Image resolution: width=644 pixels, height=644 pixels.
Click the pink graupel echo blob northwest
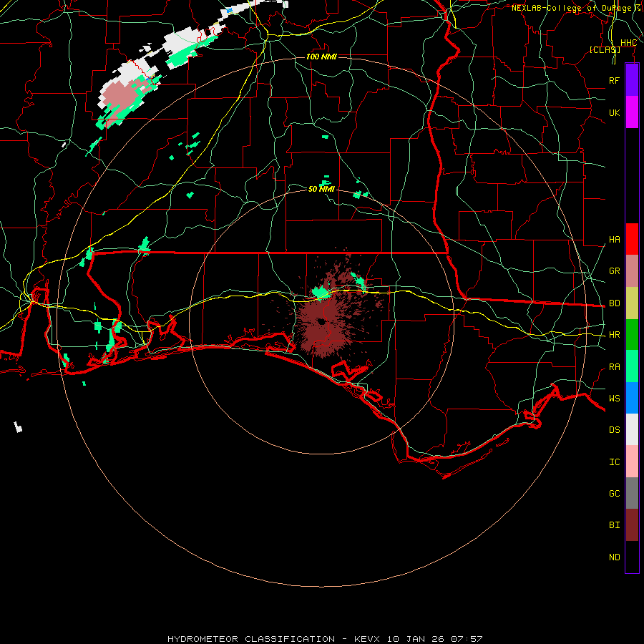coord(121,97)
